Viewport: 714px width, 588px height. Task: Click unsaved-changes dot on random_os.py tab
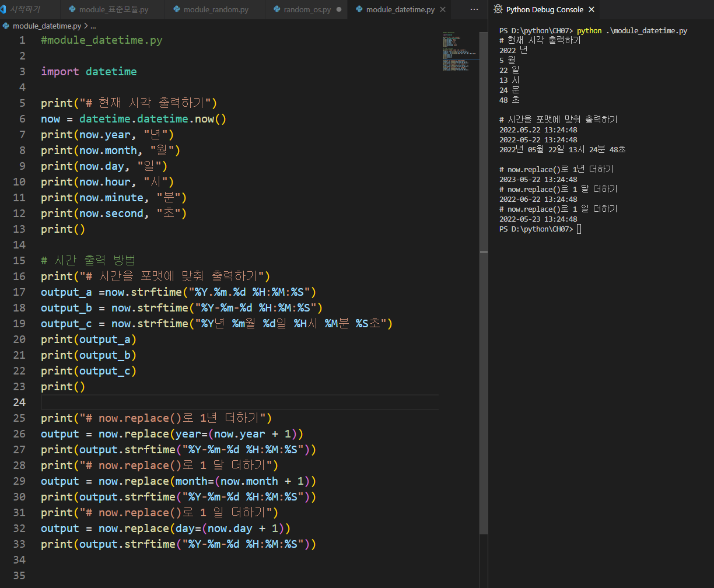point(338,10)
